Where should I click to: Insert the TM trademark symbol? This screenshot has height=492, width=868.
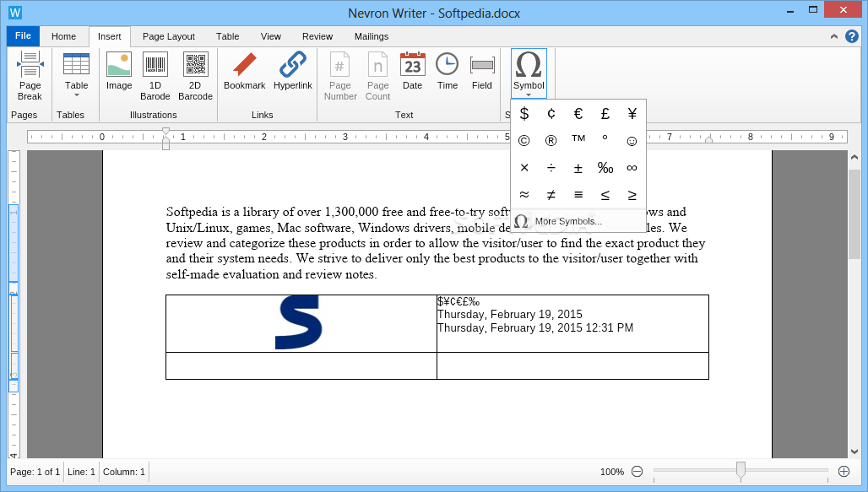[x=578, y=139]
